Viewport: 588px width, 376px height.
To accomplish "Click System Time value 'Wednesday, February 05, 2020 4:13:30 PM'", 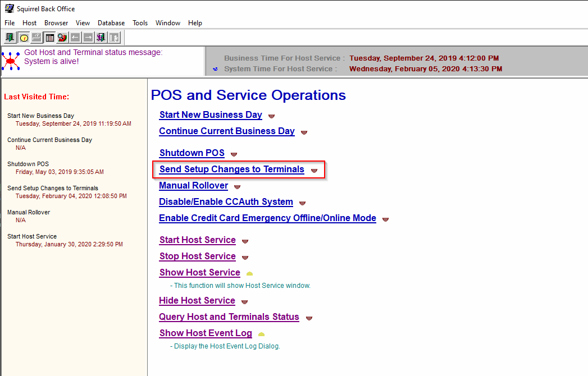I will point(426,69).
